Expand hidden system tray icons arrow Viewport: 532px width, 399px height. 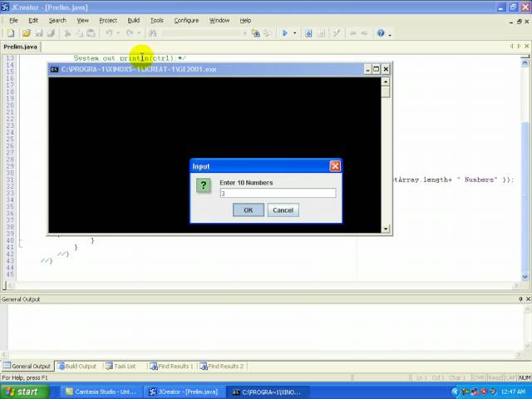(456, 392)
